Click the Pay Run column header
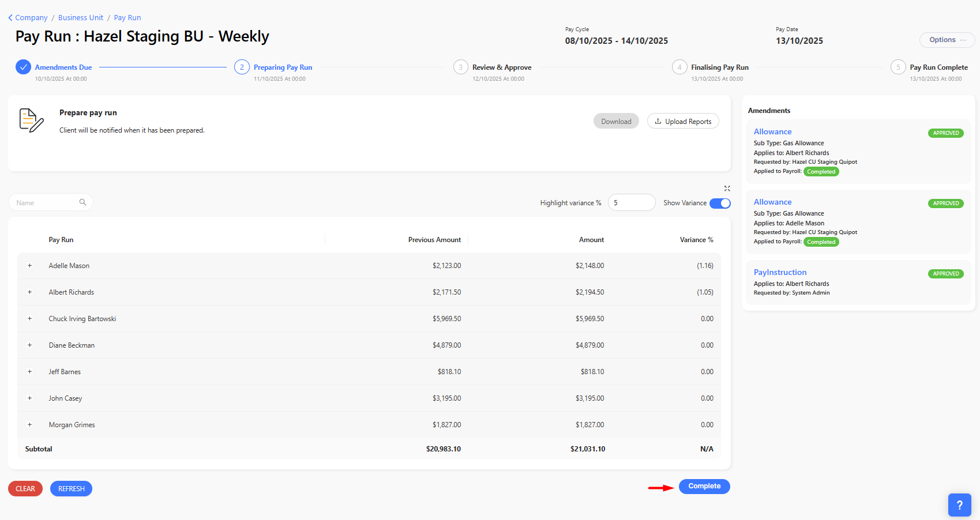Image resolution: width=980 pixels, height=520 pixels. (61, 240)
